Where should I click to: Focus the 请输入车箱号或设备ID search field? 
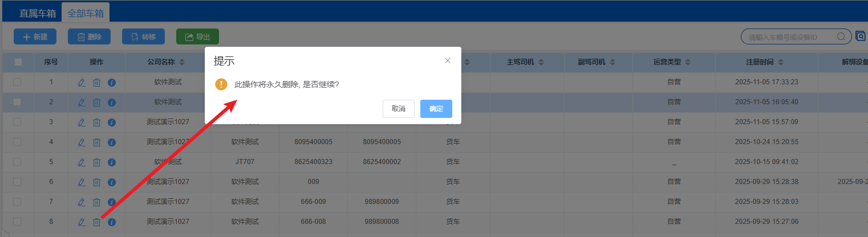click(x=790, y=37)
